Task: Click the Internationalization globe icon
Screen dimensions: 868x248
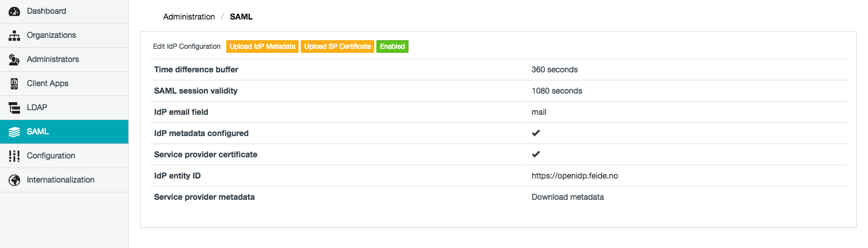Action: (x=15, y=180)
